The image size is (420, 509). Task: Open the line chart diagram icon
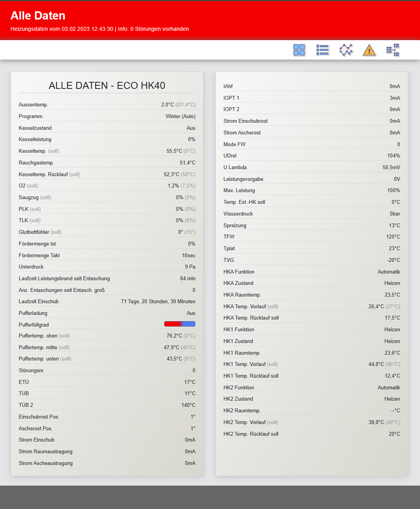pyautogui.click(x=346, y=50)
